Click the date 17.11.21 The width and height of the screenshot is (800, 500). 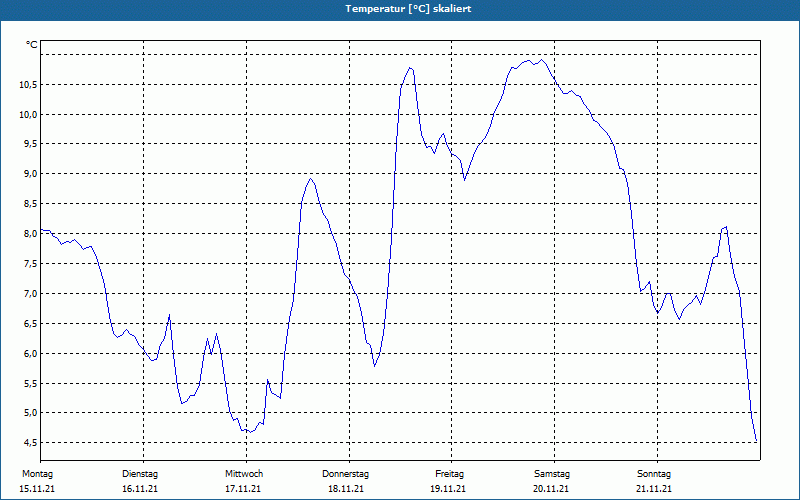point(243,489)
